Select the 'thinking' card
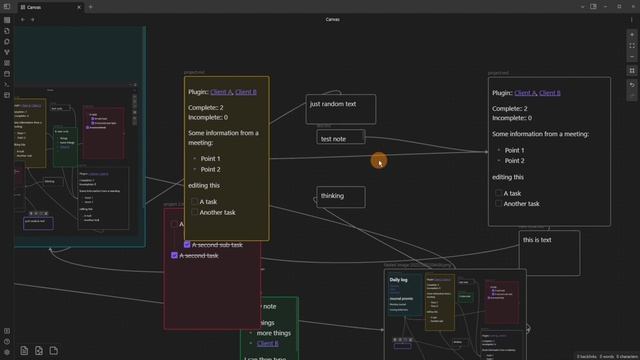640x360 pixels. click(341, 197)
